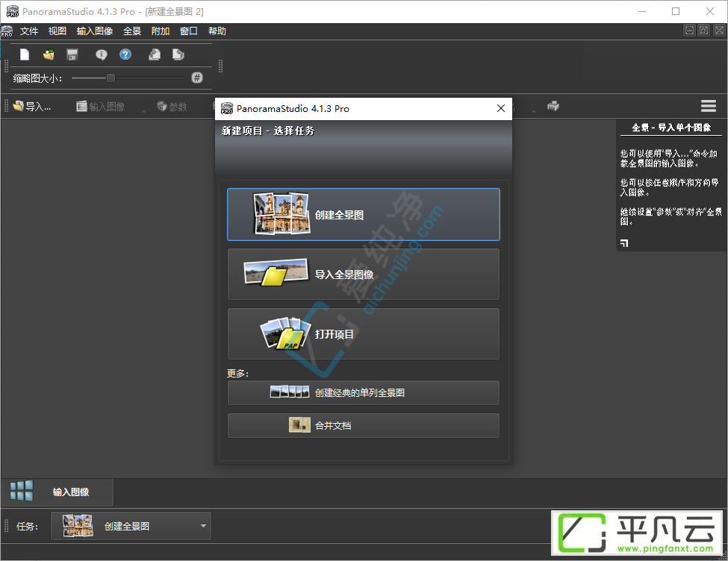Expand the small arrow beside 输入图像 toolbar button
Viewport: 728px width, 561px height.
click(144, 111)
